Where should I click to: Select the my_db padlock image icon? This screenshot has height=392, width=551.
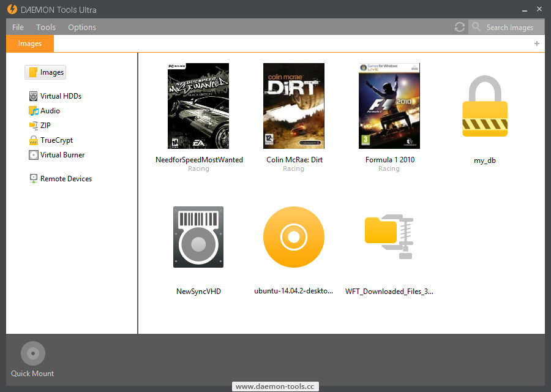click(x=485, y=106)
